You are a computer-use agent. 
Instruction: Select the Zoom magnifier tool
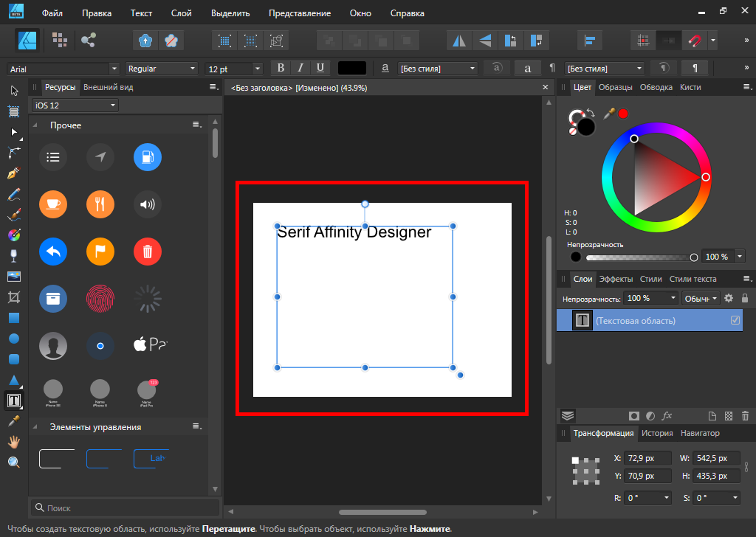13,462
